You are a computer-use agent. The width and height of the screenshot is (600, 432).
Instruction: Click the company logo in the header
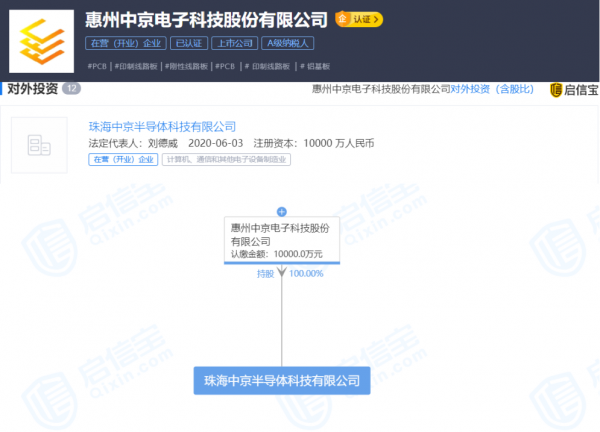pos(41,41)
